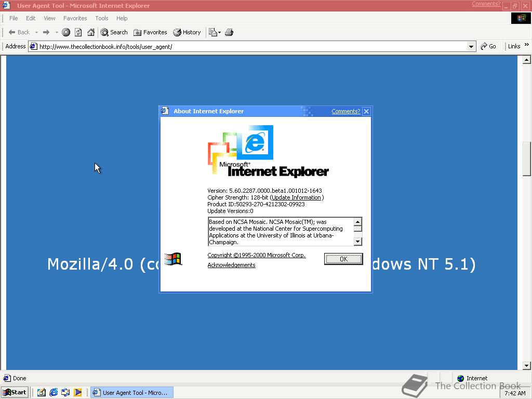This screenshot has width=532, height=399.
Task: Expand the Links toolbar chevron
Action: tap(527, 45)
